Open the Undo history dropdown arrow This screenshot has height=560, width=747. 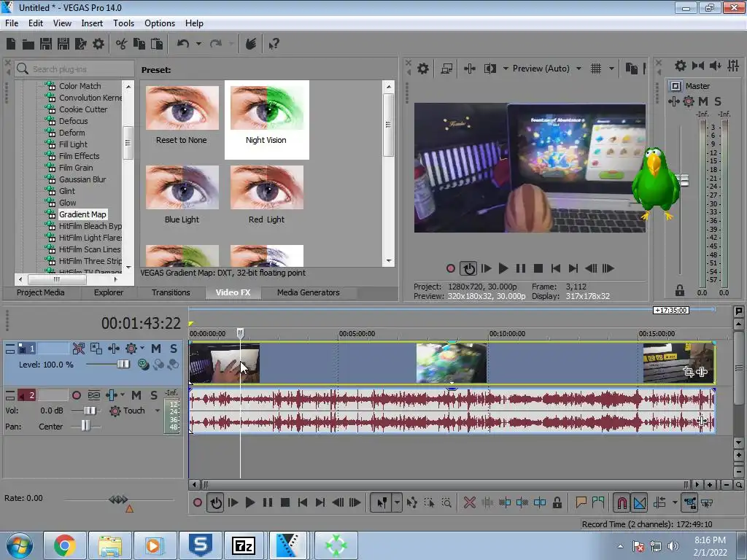coord(198,44)
